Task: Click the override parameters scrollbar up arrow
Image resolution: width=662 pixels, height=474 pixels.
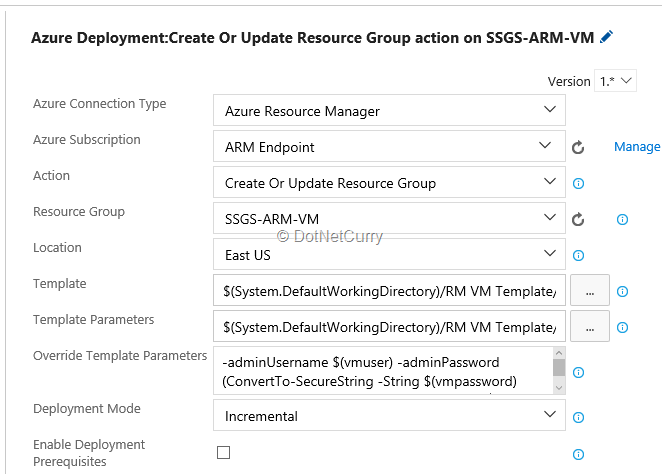Action: coord(559,352)
